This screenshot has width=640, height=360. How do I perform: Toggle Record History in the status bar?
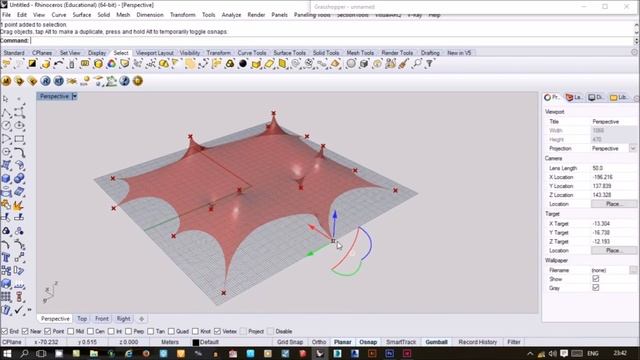(477, 342)
